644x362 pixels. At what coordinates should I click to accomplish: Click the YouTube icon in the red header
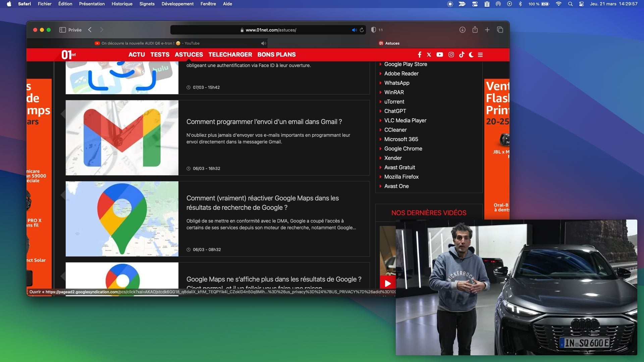tap(440, 55)
